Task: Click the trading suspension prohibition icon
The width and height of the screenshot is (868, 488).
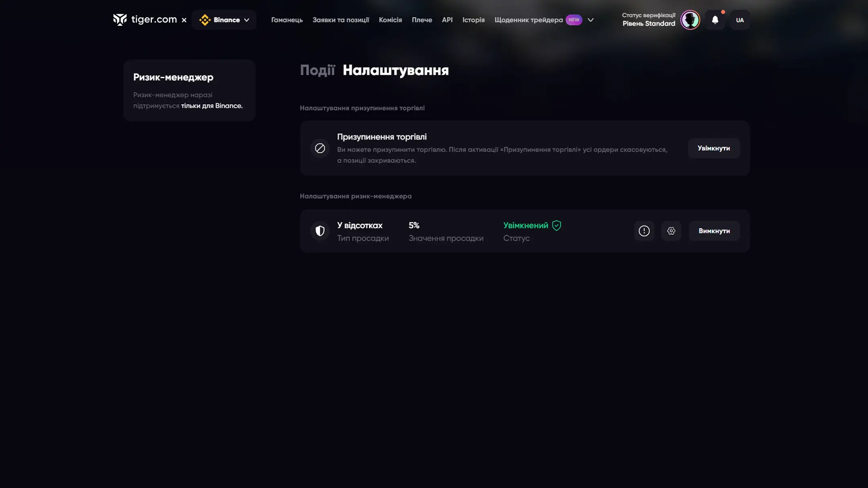Action: (x=320, y=148)
